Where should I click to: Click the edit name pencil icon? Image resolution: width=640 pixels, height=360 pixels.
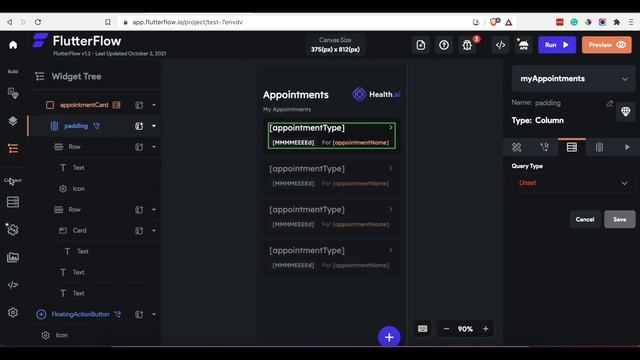coord(609,103)
